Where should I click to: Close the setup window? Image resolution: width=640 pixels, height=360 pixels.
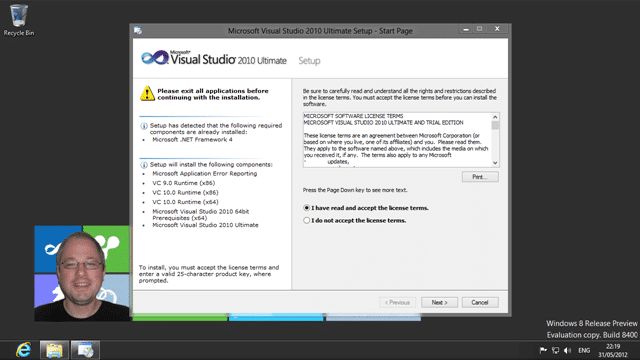pos(497,29)
